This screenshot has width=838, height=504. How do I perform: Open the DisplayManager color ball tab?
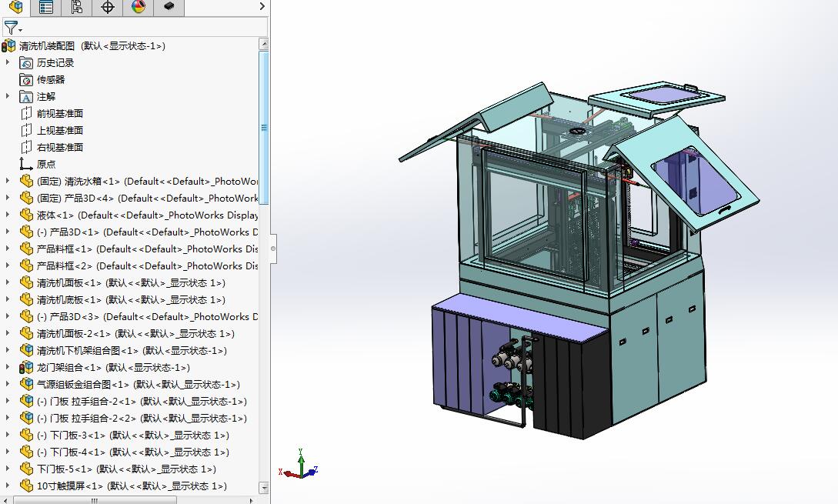138,7
